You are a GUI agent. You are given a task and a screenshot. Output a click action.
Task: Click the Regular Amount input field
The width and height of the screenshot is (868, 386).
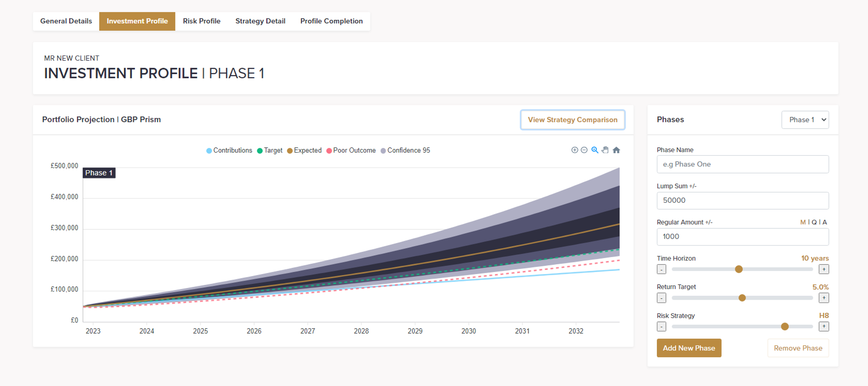click(x=743, y=237)
